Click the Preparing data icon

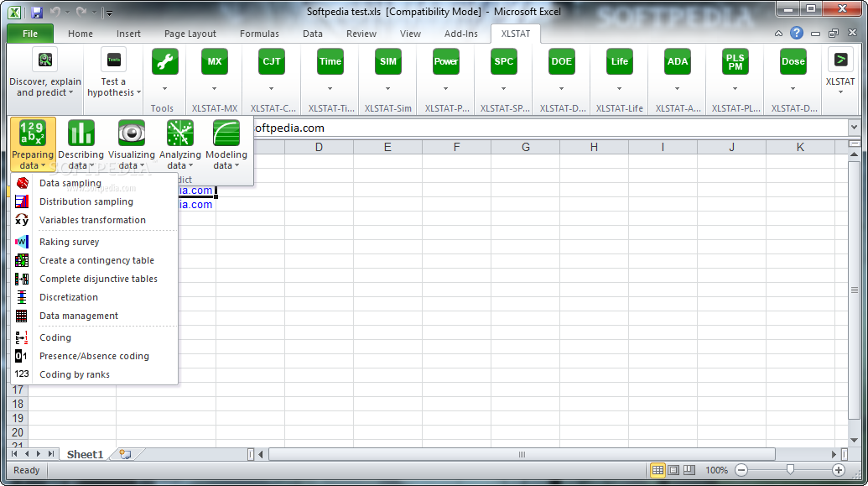(x=33, y=133)
